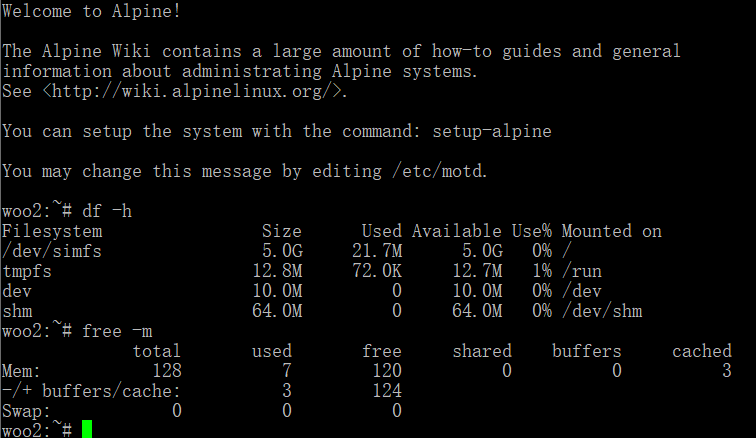756x438 pixels.
Task: Click the 'Mounted on' column header
Action: tap(611, 232)
